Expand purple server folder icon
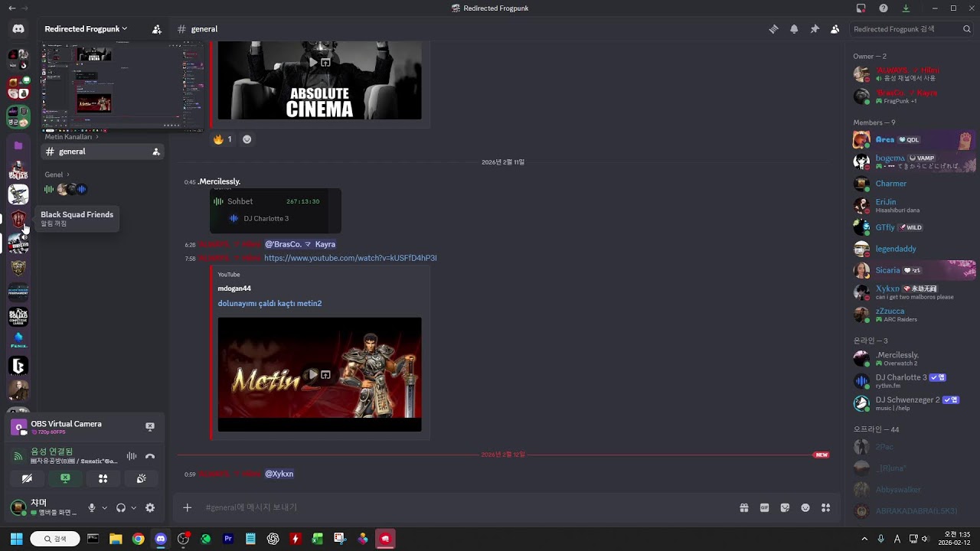 [x=18, y=145]
